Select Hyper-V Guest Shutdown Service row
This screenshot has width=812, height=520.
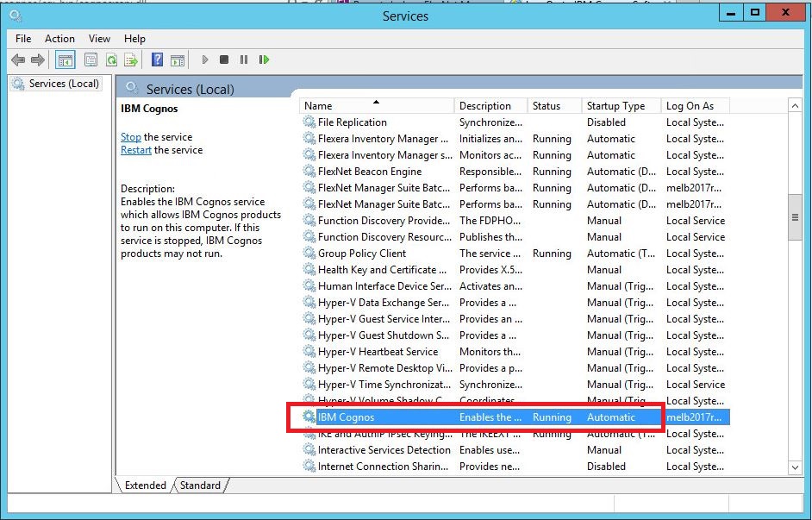pos(515,335)
